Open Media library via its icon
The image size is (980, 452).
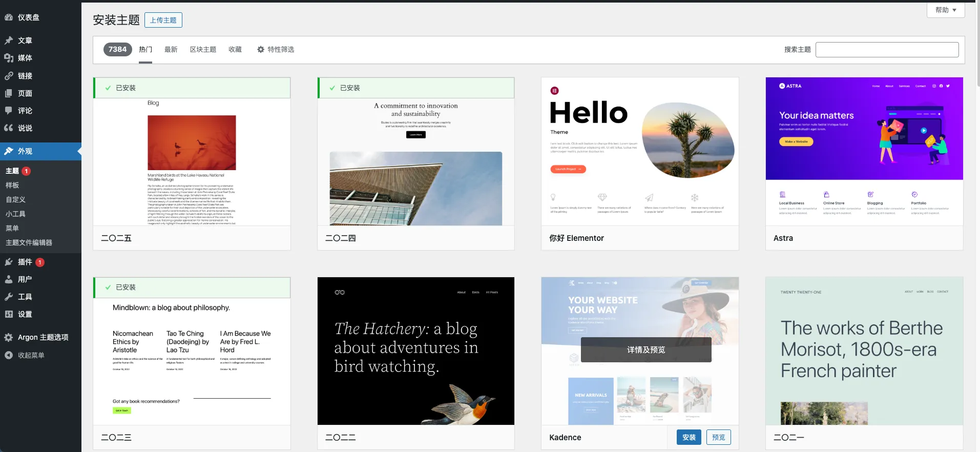coord(9,58)
